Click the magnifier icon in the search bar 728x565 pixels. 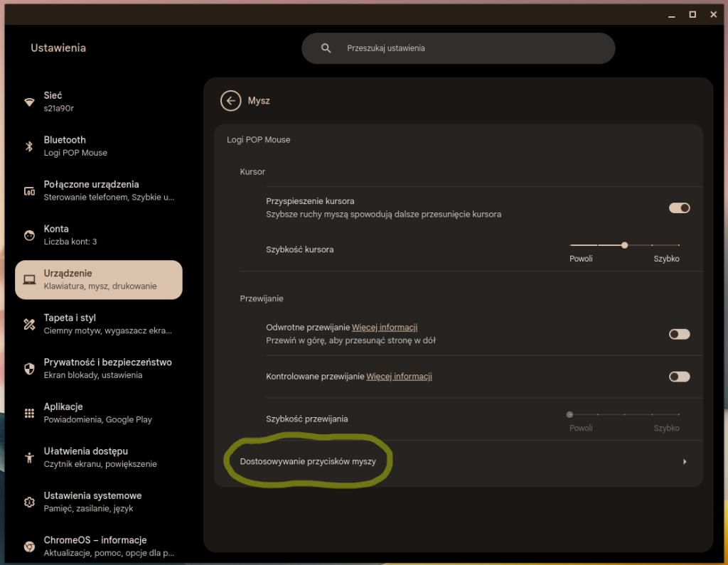[x=326, y=48]
